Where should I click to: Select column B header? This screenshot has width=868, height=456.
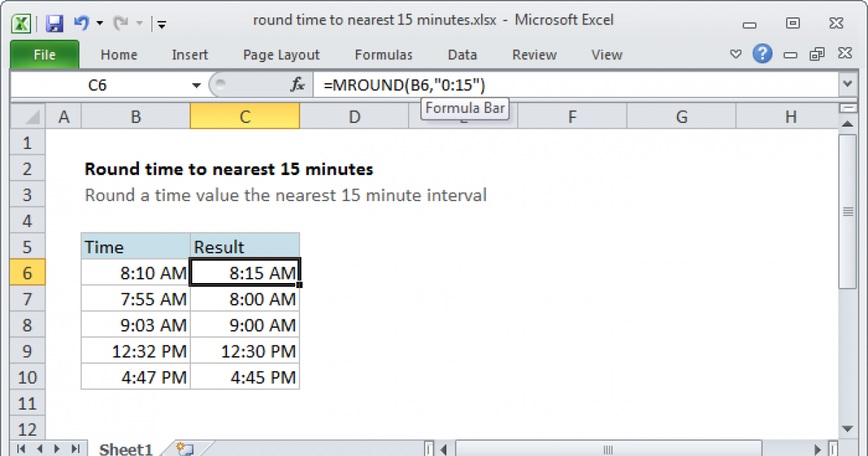136,117
